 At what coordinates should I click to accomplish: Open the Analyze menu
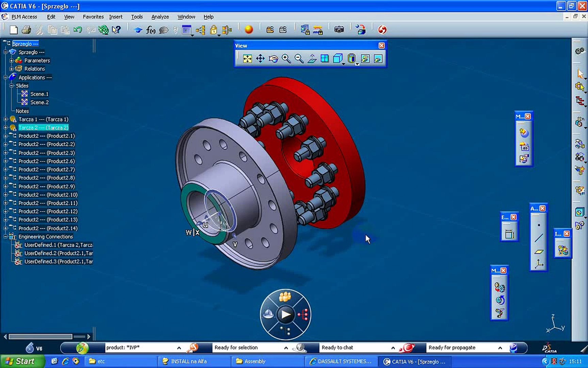coord(160,17)
